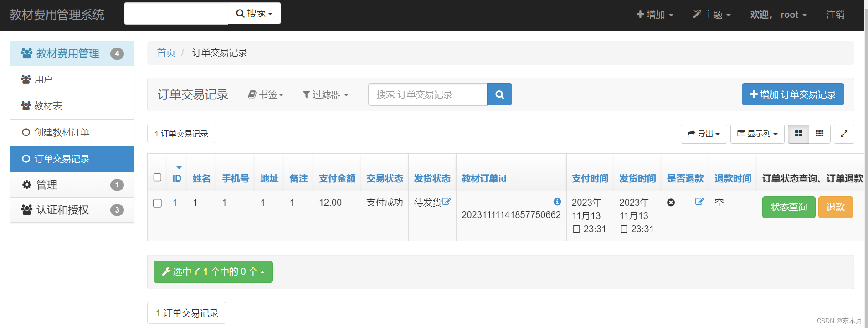Open the 导出 export dropdown
This screenshot has height=328, width=868.
704,134
